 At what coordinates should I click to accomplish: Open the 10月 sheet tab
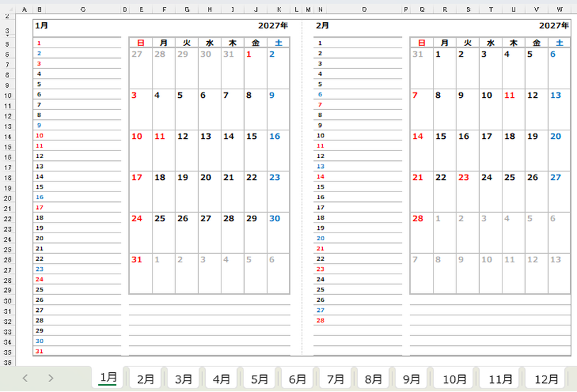point(454,379)
